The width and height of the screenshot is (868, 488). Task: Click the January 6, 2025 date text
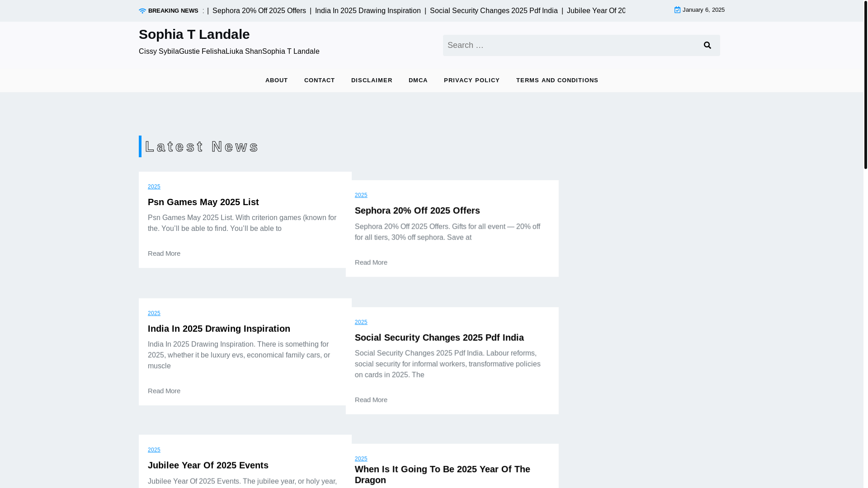click(x=703, y=10)
